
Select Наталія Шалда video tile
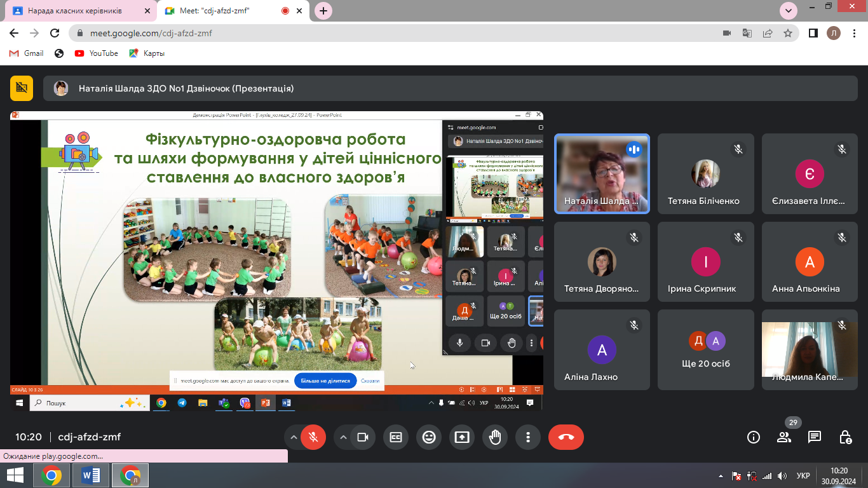(602, 173)
